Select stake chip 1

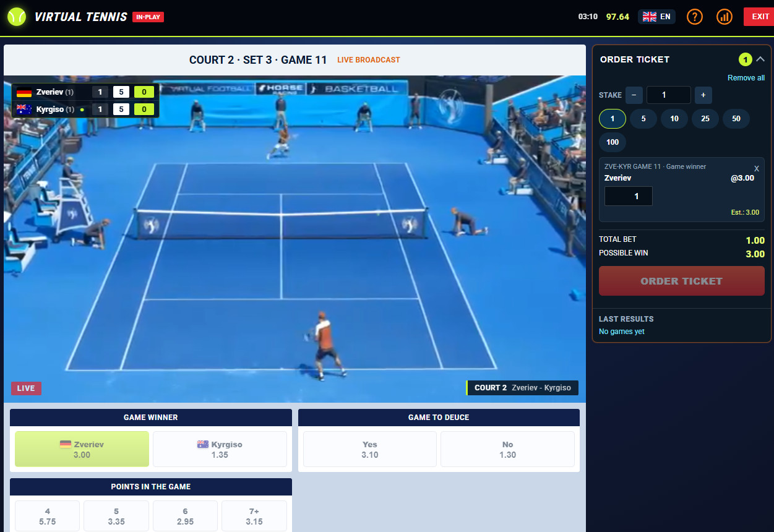[x=613, y=119]
